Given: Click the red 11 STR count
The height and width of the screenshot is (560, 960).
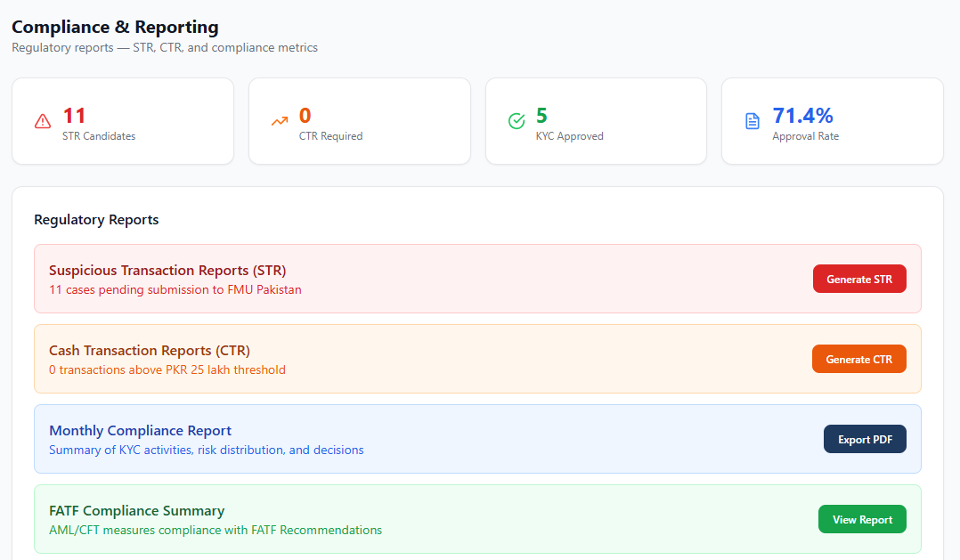Looking at the screenshot, I should [x=74, y=115].
